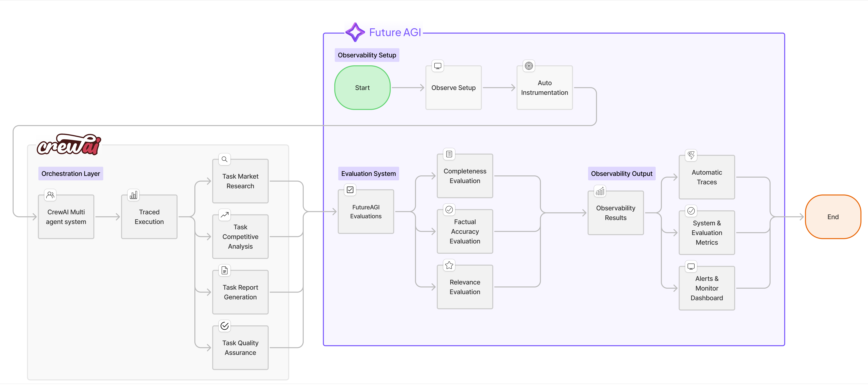868x385 pixels.
Task: Select the CrewAI Multi agent system node
Action: click(66, 217)
